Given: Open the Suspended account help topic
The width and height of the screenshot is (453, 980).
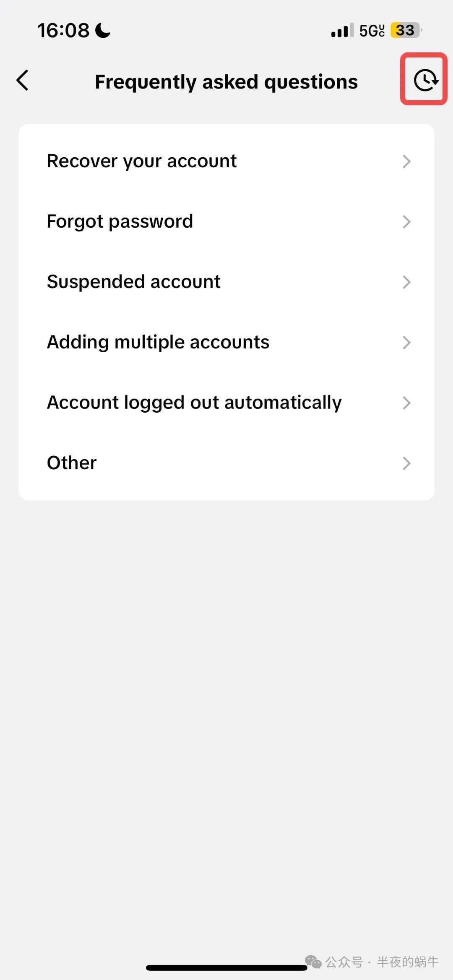Looking at the screenshot, I should [x=133, y=281].
